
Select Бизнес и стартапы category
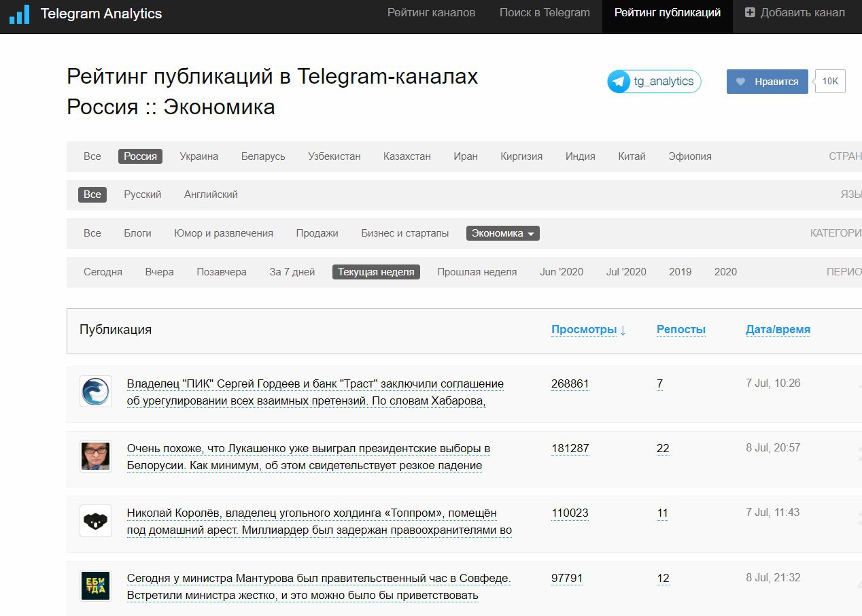click(405, 233)
